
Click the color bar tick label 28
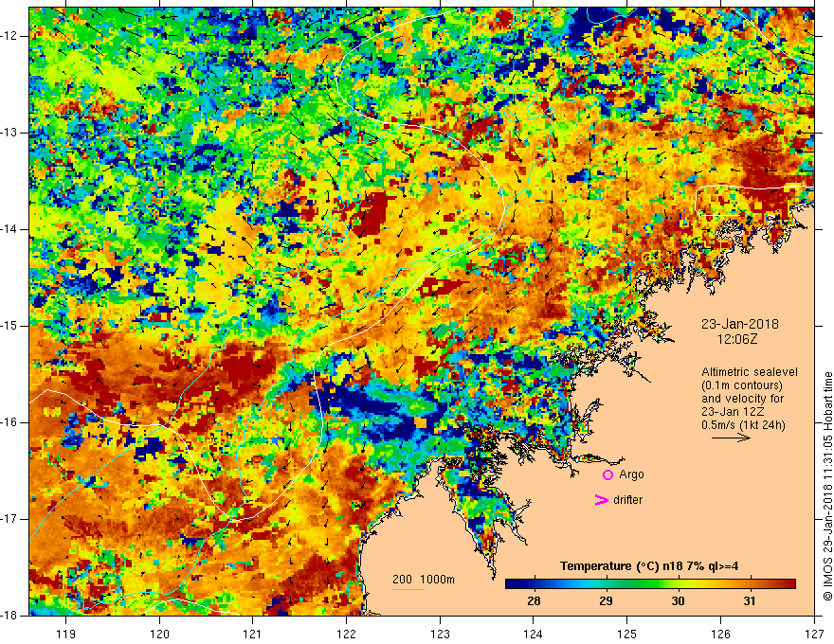[534, 601]
